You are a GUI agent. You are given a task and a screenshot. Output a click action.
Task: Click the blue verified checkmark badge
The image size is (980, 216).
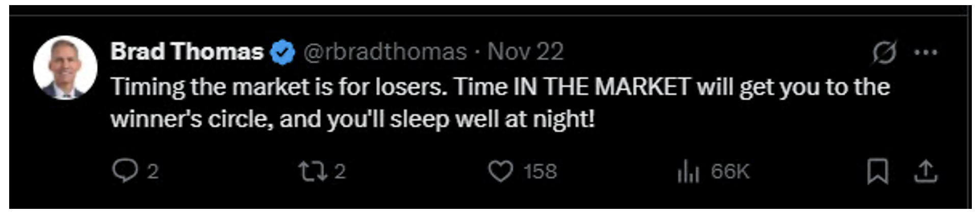pos(282,52)
